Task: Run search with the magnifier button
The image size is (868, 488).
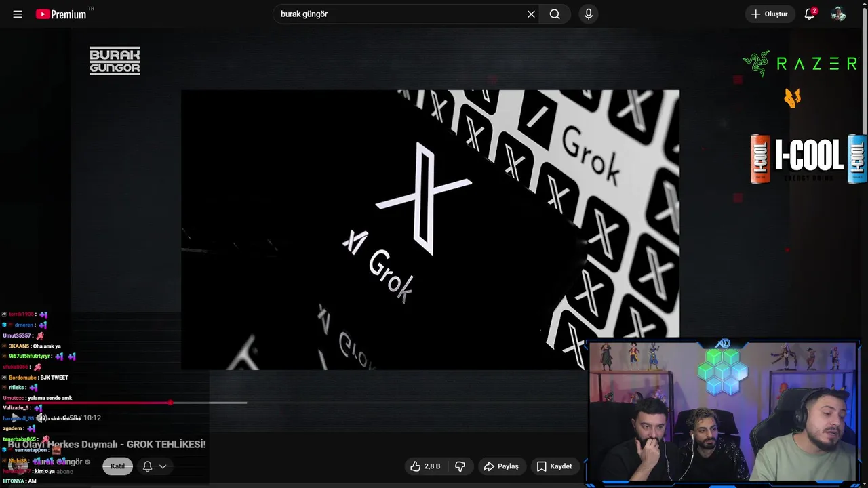Action: pyautogui.click(x=555, y=14)
